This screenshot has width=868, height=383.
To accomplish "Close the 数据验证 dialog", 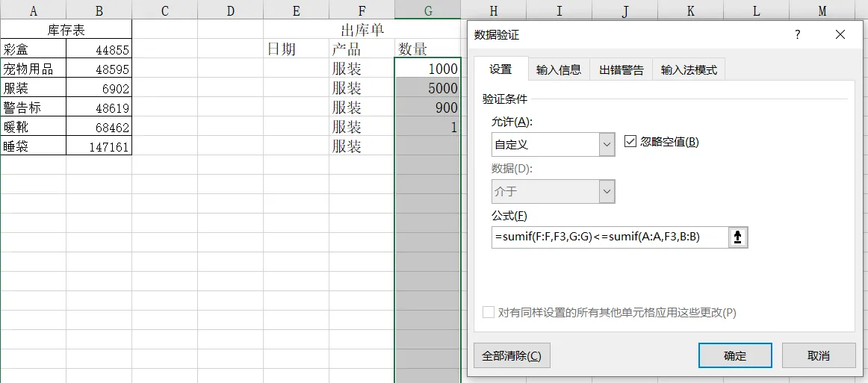I will click(840, 35).
